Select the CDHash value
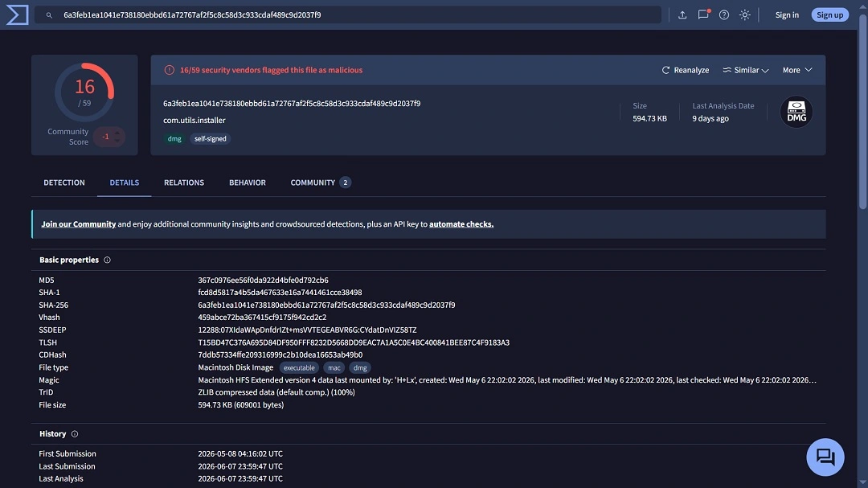The width and height of the screenshot is (868, 488). (x=280, y=355)
